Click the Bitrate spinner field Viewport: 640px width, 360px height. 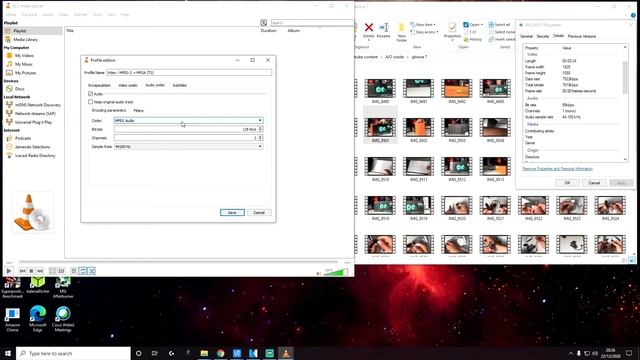[189, 129]
